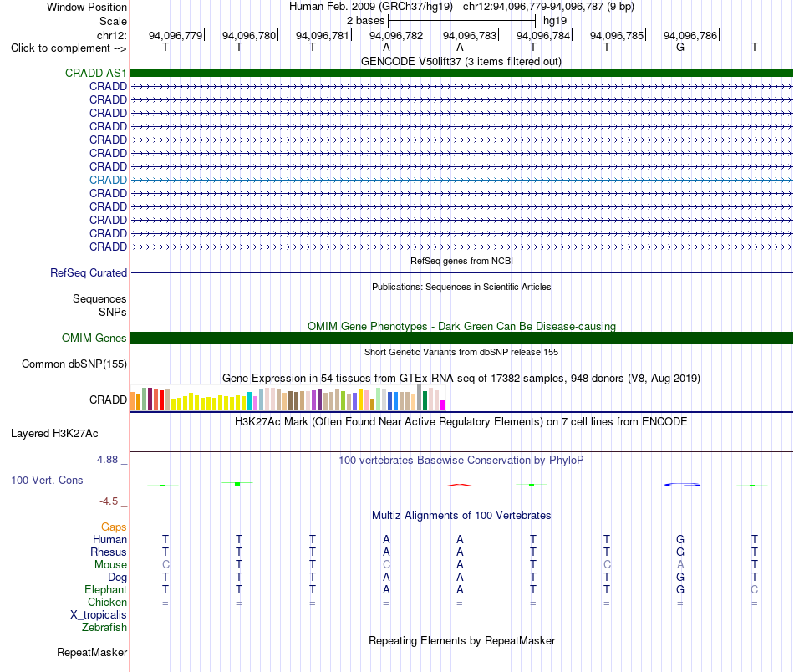The image size is (794, 672).
Task: Click the 'hg19' assembly text by the scale
Action: pos(555,21)
